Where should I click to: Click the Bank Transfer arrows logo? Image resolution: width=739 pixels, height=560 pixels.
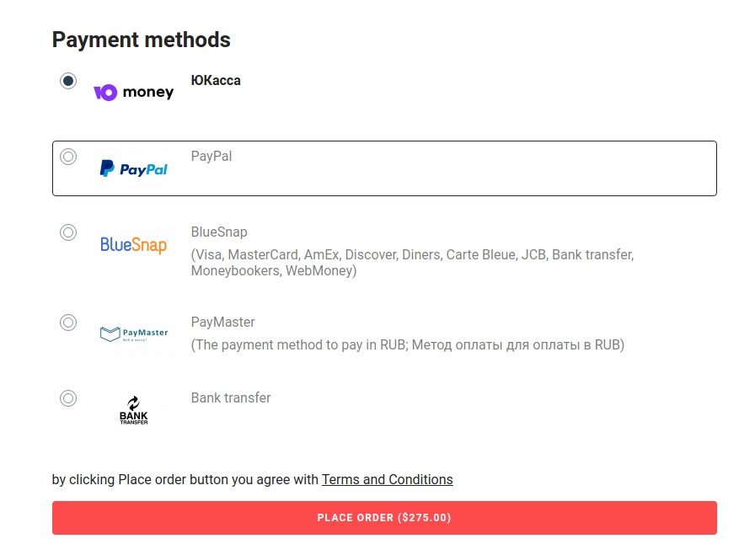pyautogui.click(x=134, y=410)
